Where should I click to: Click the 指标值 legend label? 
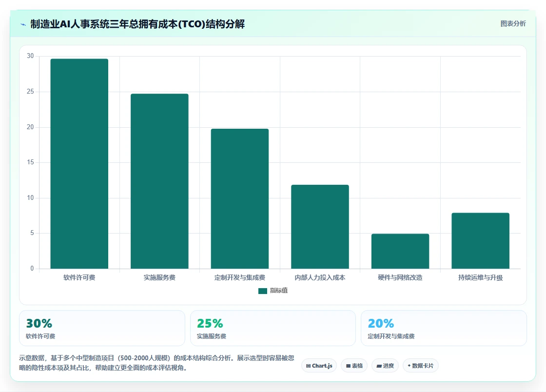(278, 291)
